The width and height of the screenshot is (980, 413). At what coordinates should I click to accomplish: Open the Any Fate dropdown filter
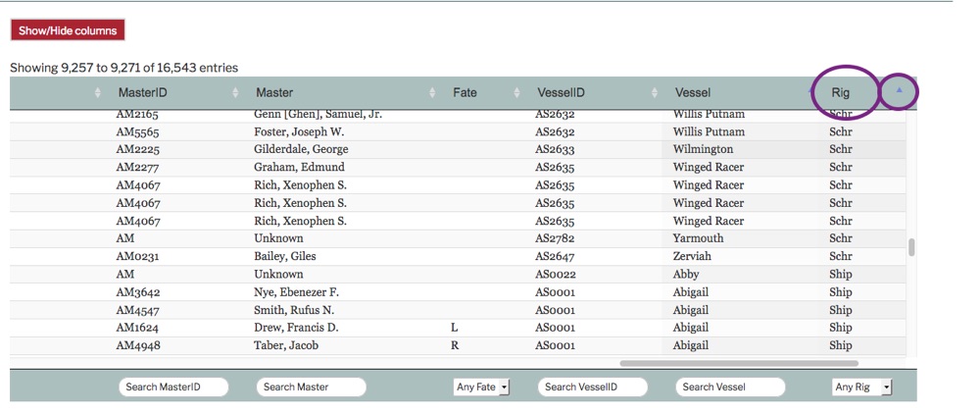(481, 387)
